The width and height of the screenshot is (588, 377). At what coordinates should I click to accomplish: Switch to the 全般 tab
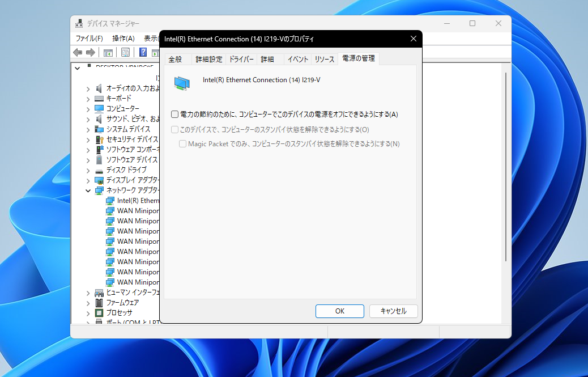(x=178, y=60)
